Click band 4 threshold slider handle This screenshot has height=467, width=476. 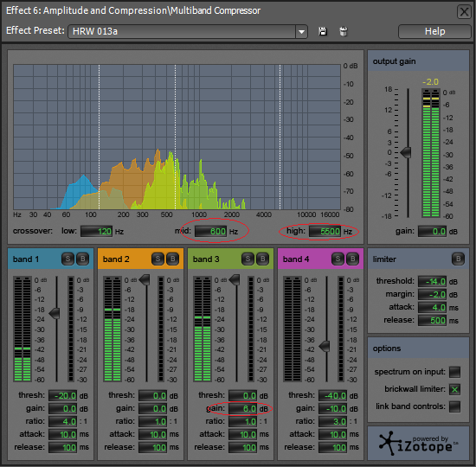pyautogui.click(x=325, y=346)
